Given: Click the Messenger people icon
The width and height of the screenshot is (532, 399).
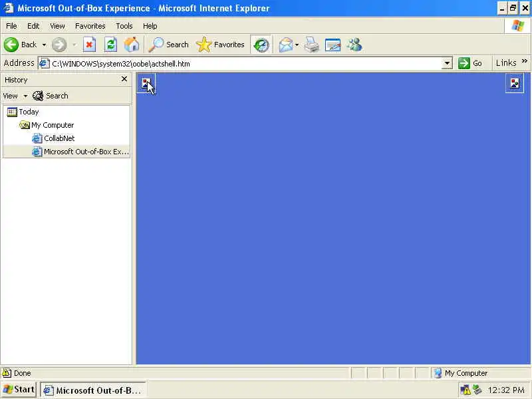Looking at the screenshot, I should [x=354, y=45].
